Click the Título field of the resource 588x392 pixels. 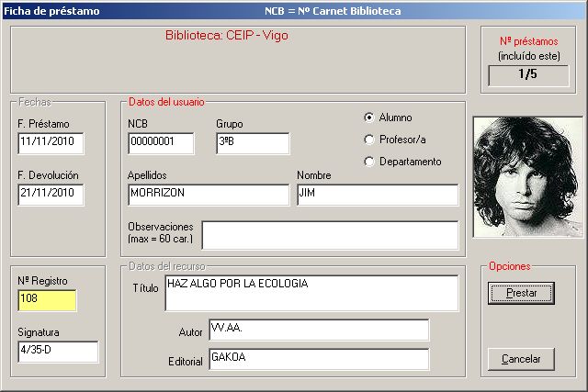click(x=311, y=293)
